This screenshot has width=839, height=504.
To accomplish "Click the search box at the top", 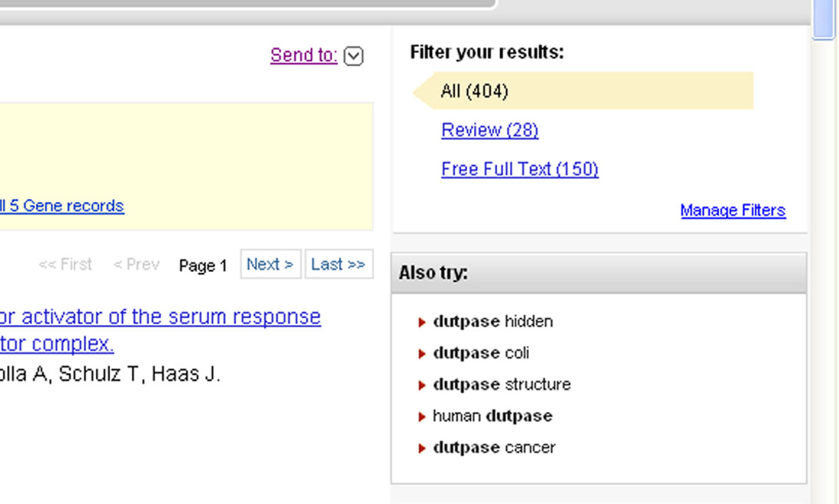I will 246,2.
